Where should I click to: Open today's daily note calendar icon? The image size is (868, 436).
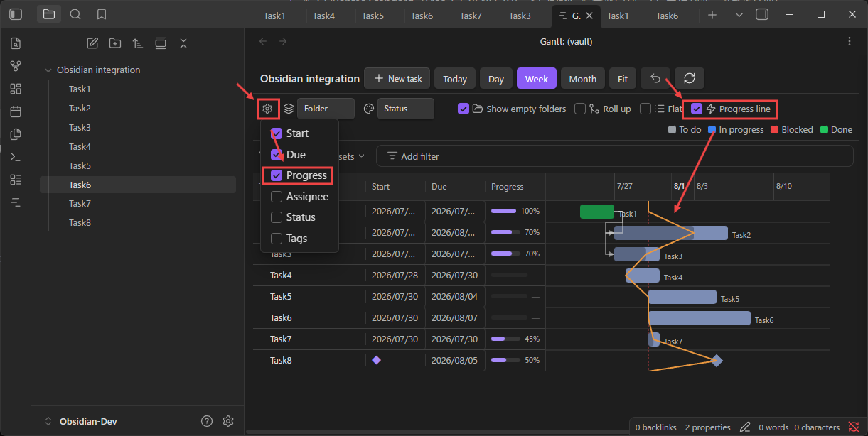pyautogui.click(x=16, y=111)
